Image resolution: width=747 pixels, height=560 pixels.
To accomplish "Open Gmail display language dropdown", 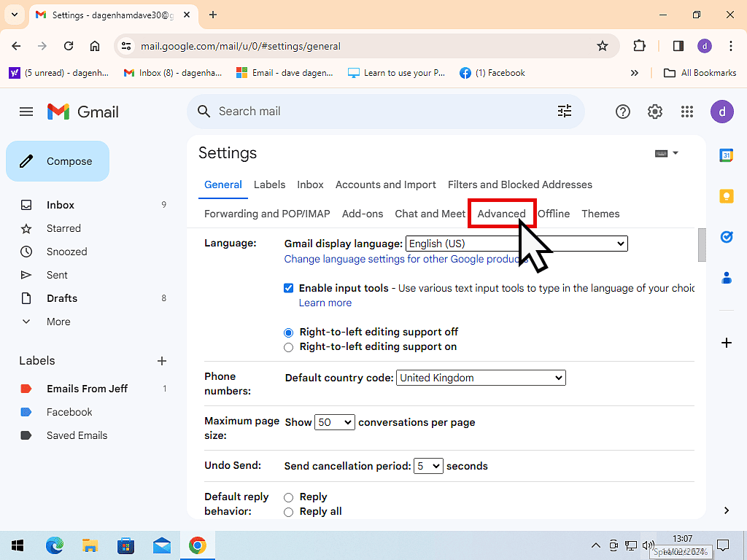I will click(516, 244).
